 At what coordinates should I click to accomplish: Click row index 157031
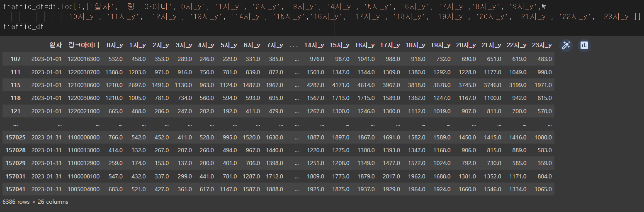(15, 176)
